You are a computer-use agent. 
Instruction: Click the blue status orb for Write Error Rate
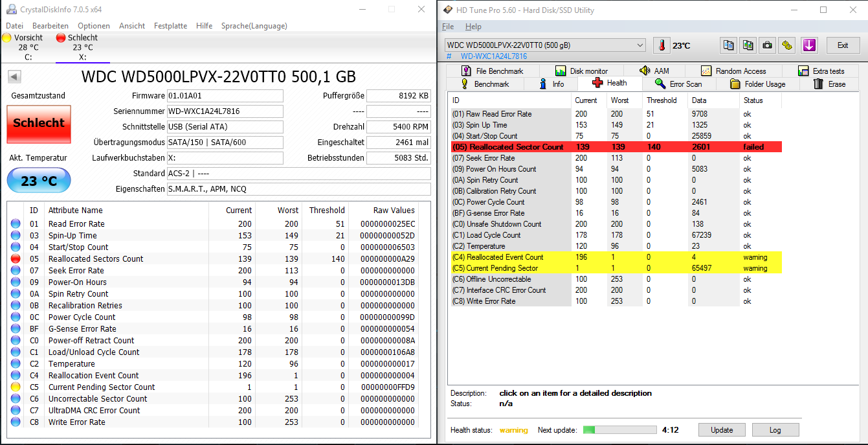(x=16, y=422)
